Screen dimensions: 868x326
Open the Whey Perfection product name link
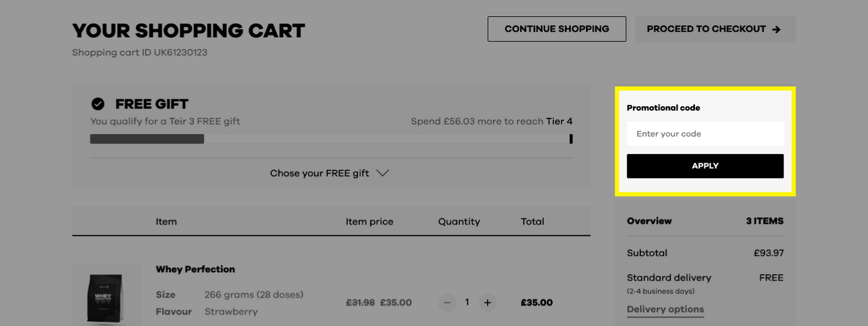(195, 269)
